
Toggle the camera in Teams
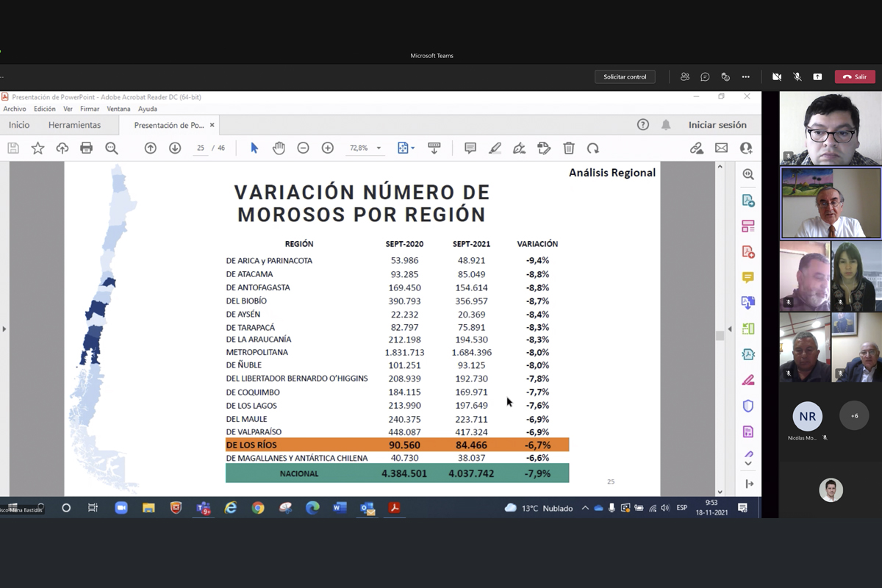[776, 76]
